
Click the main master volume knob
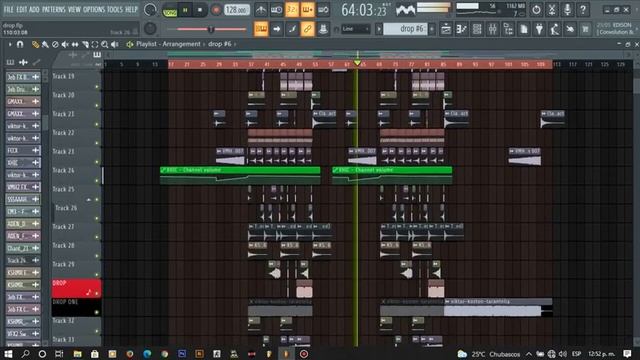coord(150,10)
